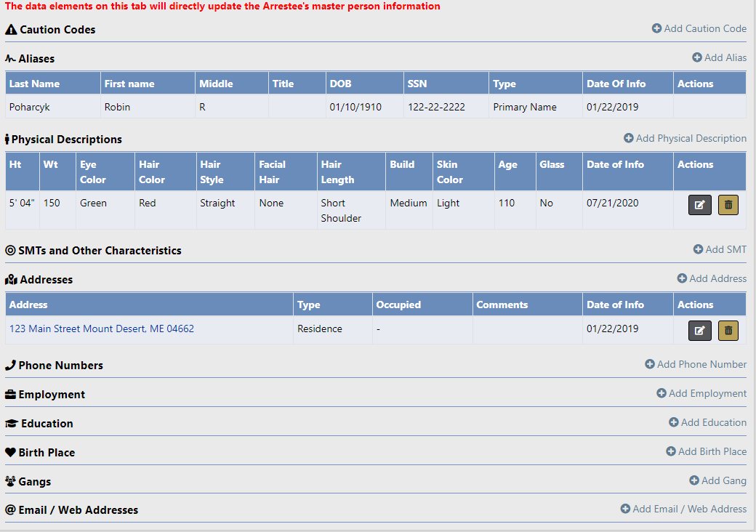
Task: Add a new physical description
Action: [x=685, y=138]
